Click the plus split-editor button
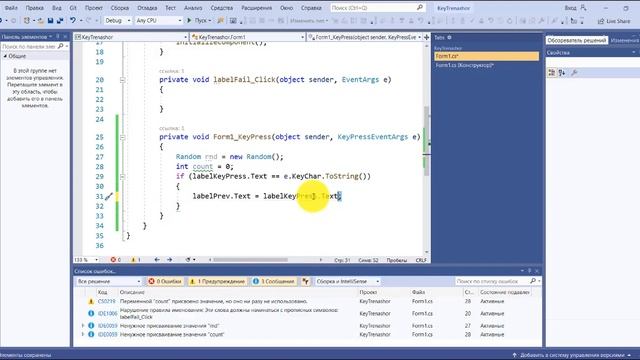 point(427,37)
